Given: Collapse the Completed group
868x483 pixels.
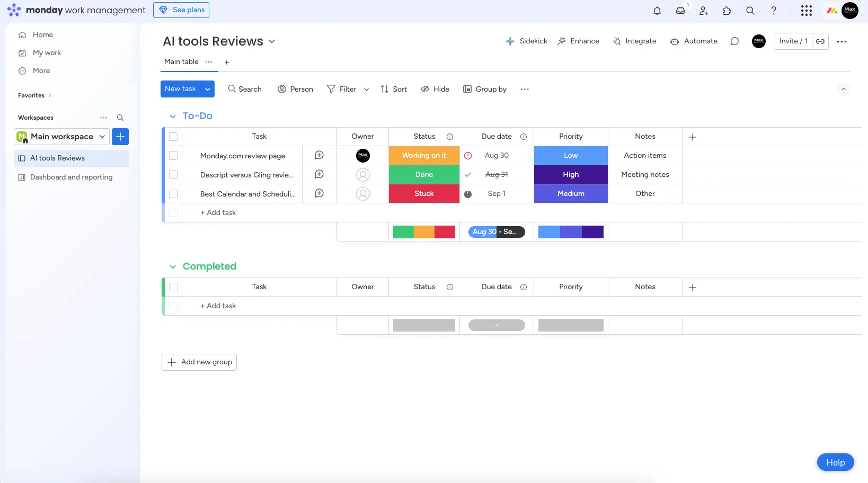Looking at the screenshot, I should tap(173, 267).
